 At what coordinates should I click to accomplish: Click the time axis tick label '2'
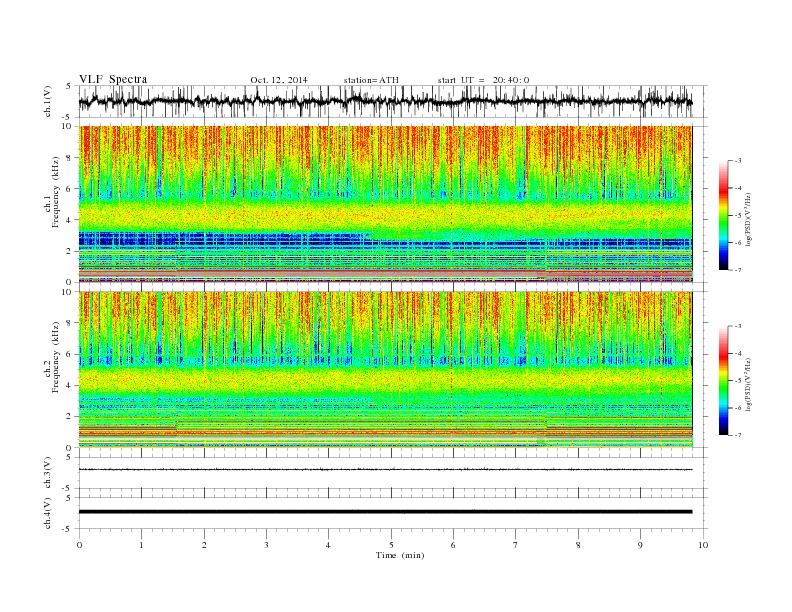[204, 545]
